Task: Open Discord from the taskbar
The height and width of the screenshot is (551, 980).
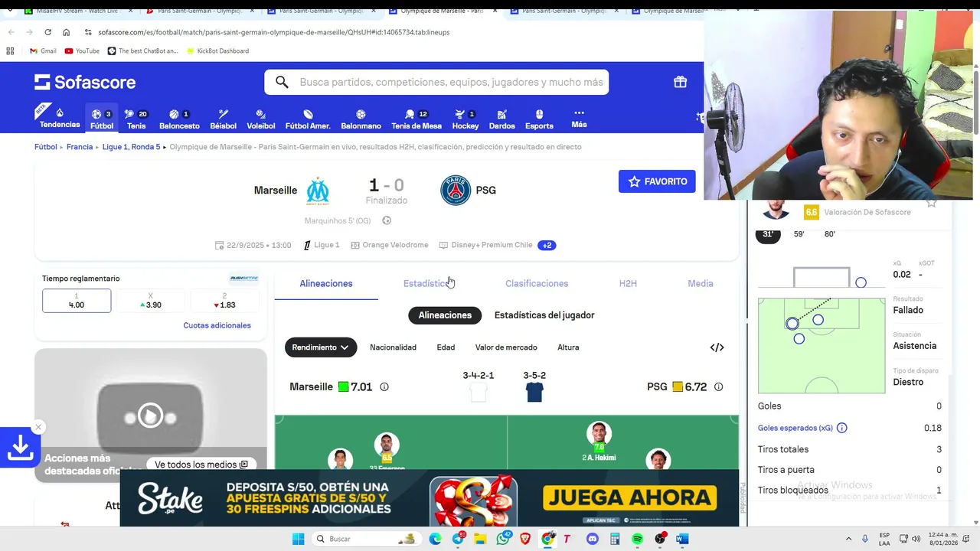Action: coord(592,539)
